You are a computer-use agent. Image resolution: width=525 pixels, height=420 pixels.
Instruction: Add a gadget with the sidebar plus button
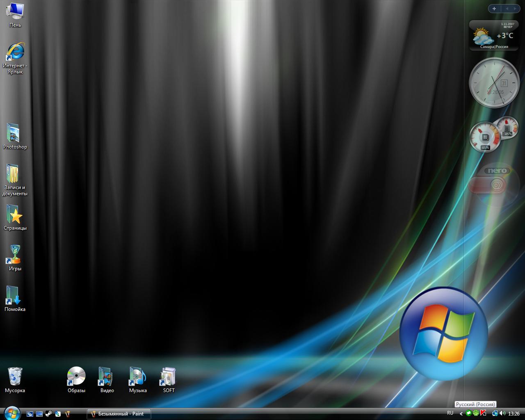pyautogui.click(x=494, y=9)
